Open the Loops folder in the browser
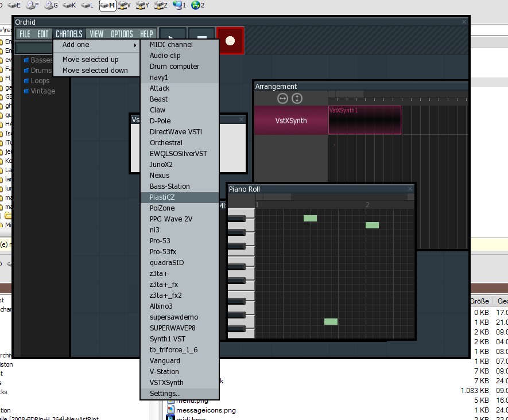Viewport: 508px width, 420px height. pyautogui.click(x=40, y=81)
